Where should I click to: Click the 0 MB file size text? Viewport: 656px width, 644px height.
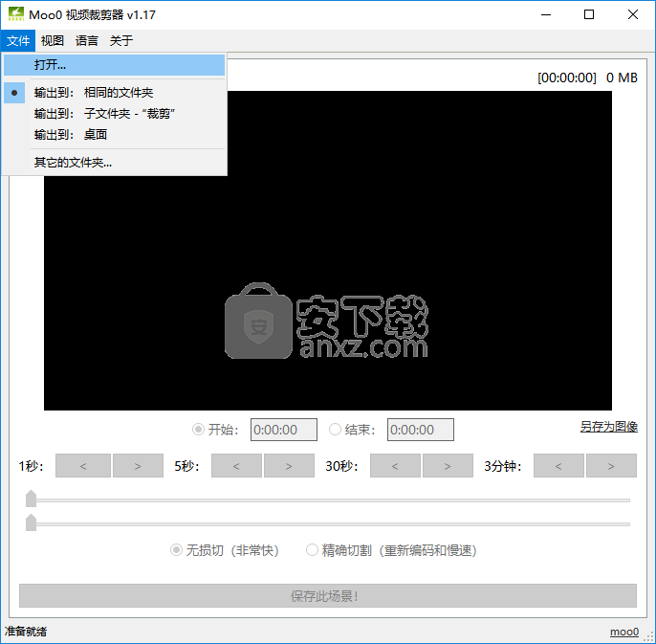(x=622, y=78)
